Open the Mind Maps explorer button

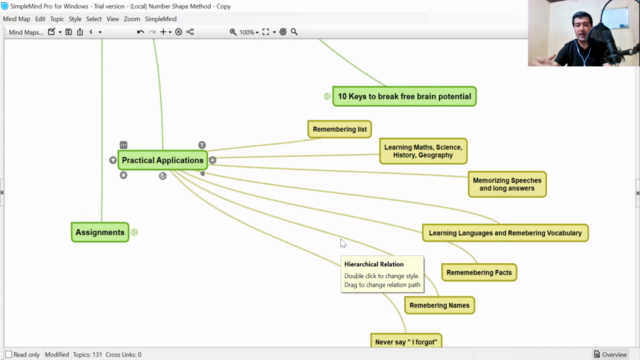25,32
